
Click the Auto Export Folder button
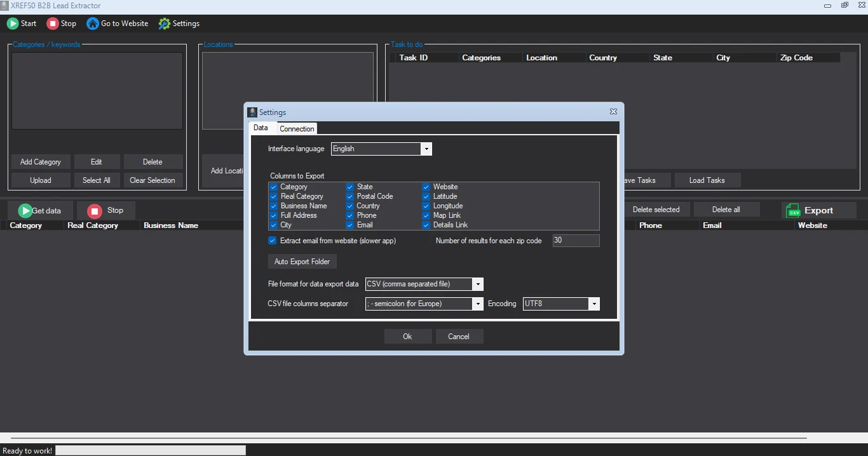point(302,262)
